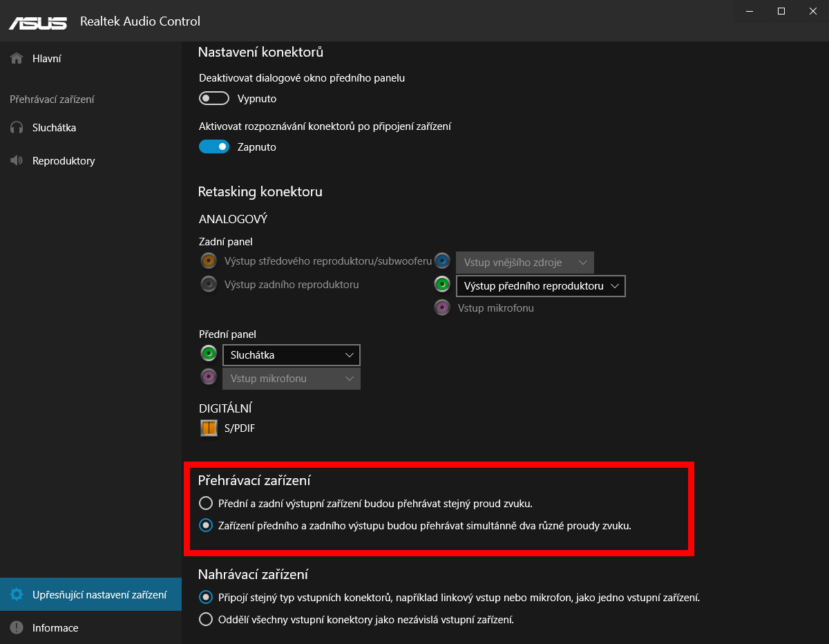Open the Vstup vnějšího zdroje dropdown

(524, 263)
